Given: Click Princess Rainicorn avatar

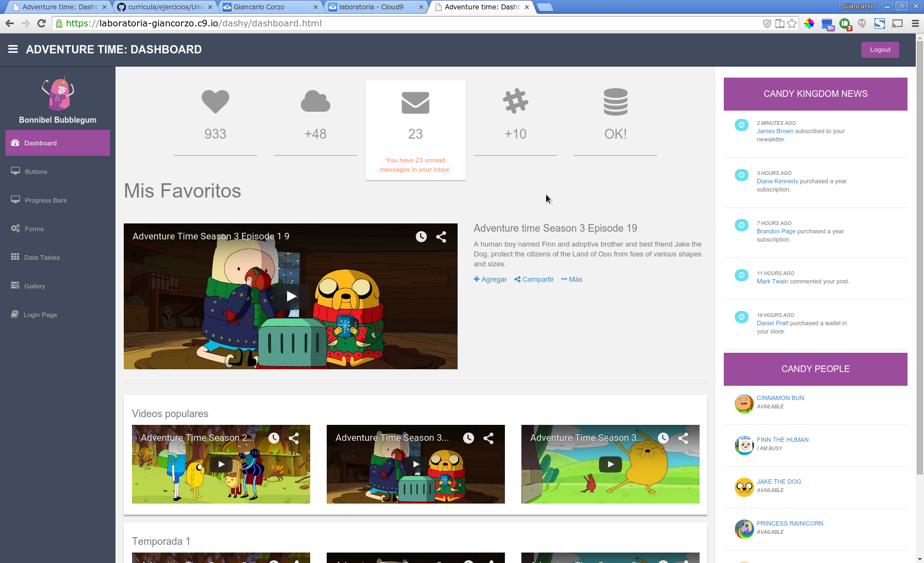Looking at the screenshot, I should (744, 529).
